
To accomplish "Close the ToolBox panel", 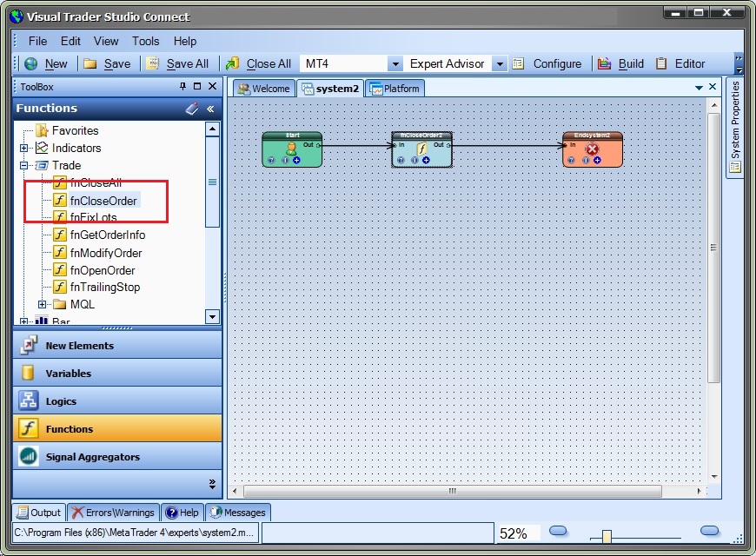I will (212, 86).
